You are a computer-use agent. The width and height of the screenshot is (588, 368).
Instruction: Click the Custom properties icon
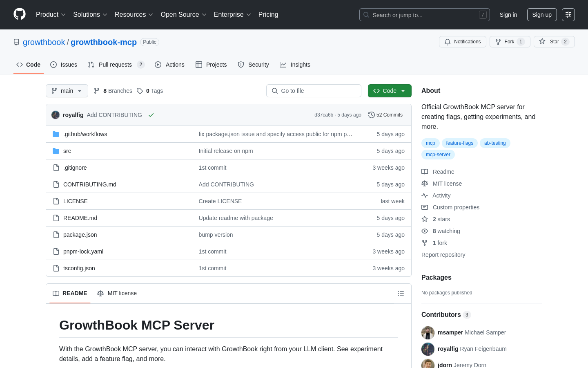[425, 207]
